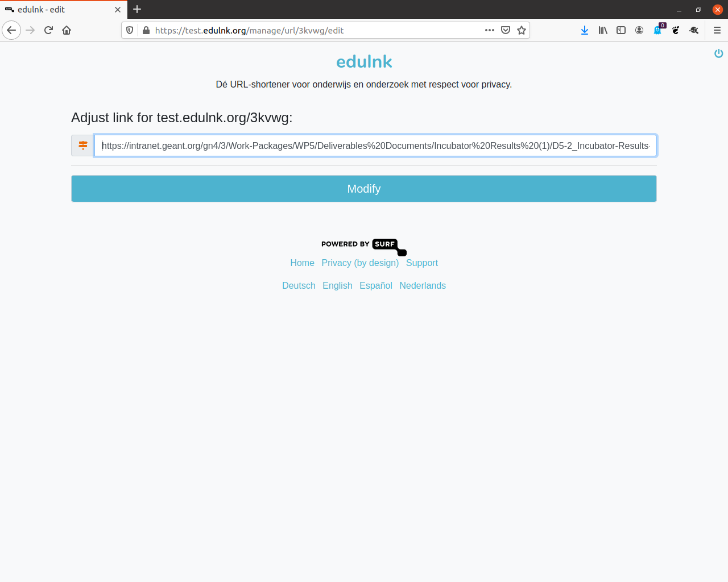Screen dimensions: 728x582
Task: Click into the destination URL input field
Action: pyautogui.click(x=375, y=145)
